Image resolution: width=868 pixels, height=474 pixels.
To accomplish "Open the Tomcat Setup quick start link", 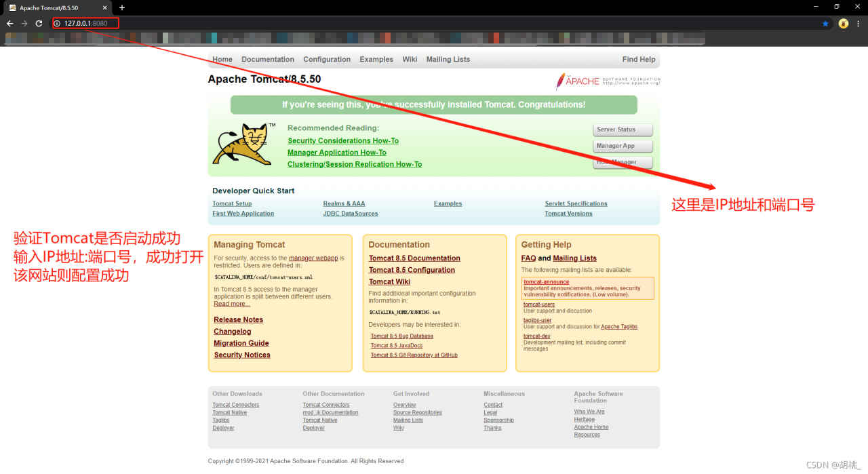I will point(232,203).
